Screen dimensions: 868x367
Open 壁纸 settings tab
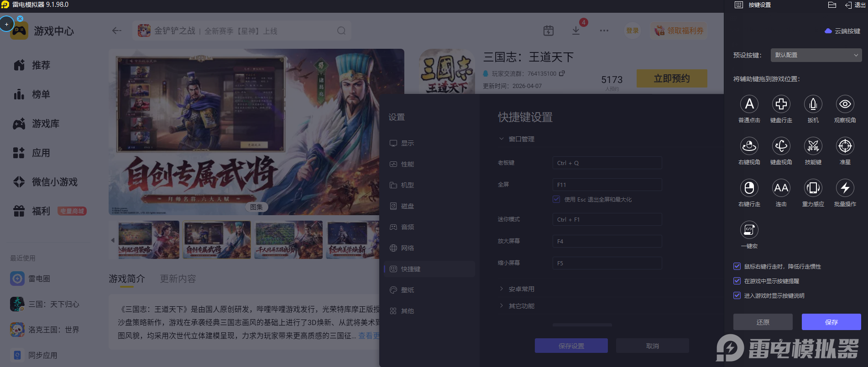[429, 290]
